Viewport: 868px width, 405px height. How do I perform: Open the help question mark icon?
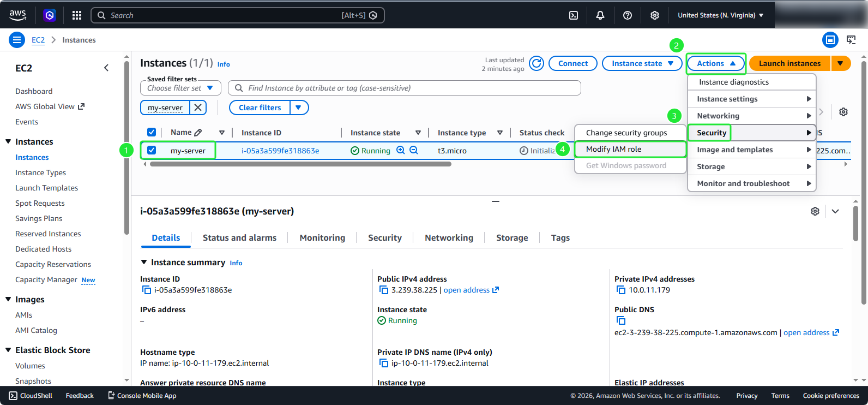(x=628, y=15)
